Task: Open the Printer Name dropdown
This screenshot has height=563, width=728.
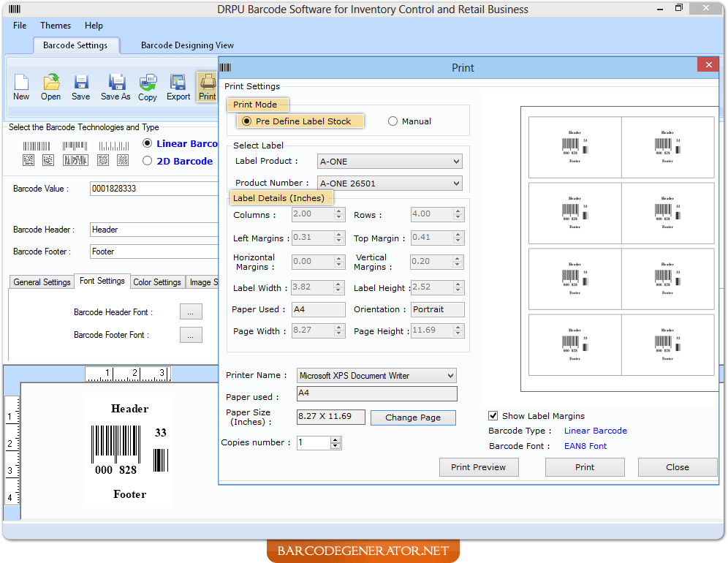Action: 450,375
